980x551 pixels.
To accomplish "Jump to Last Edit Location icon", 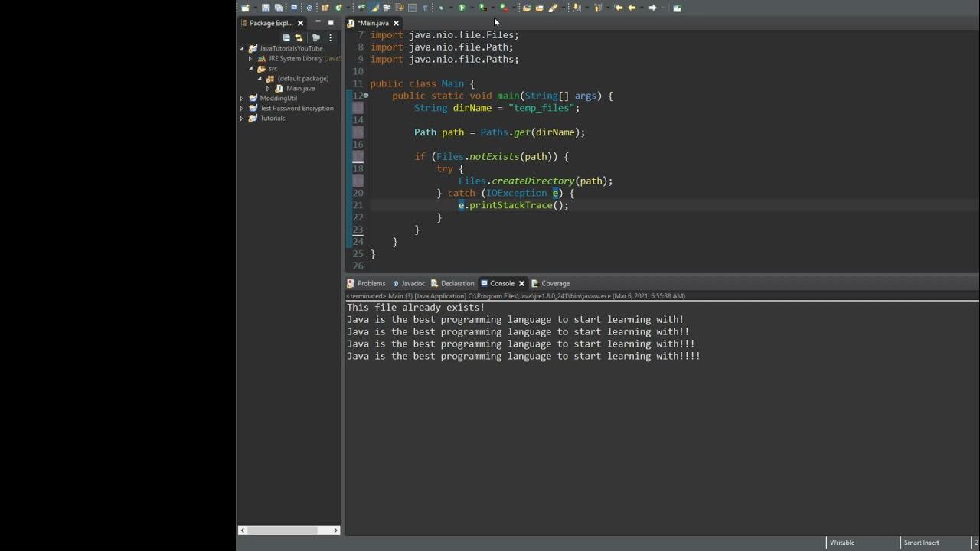I will tap(619, 8).
